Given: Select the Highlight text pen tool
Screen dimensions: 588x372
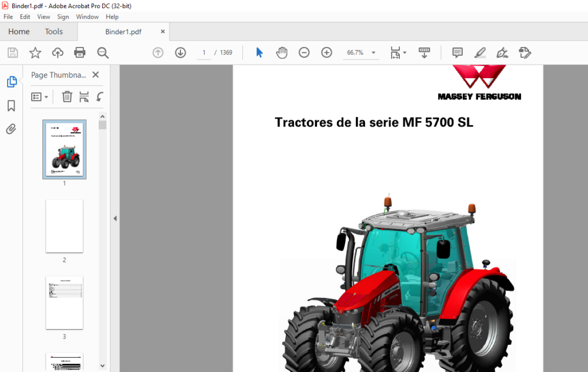Looking at the screenshot, I should click(480, 53).
